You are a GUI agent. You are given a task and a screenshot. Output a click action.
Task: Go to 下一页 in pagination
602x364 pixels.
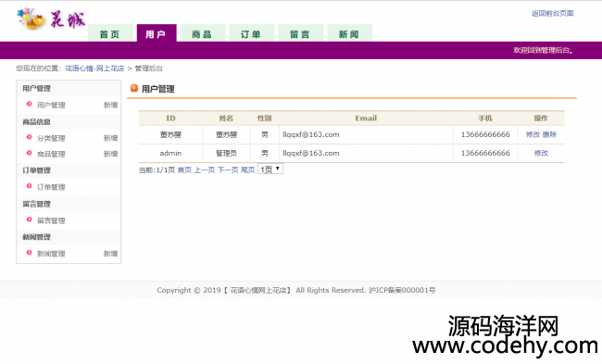(228, 169)
